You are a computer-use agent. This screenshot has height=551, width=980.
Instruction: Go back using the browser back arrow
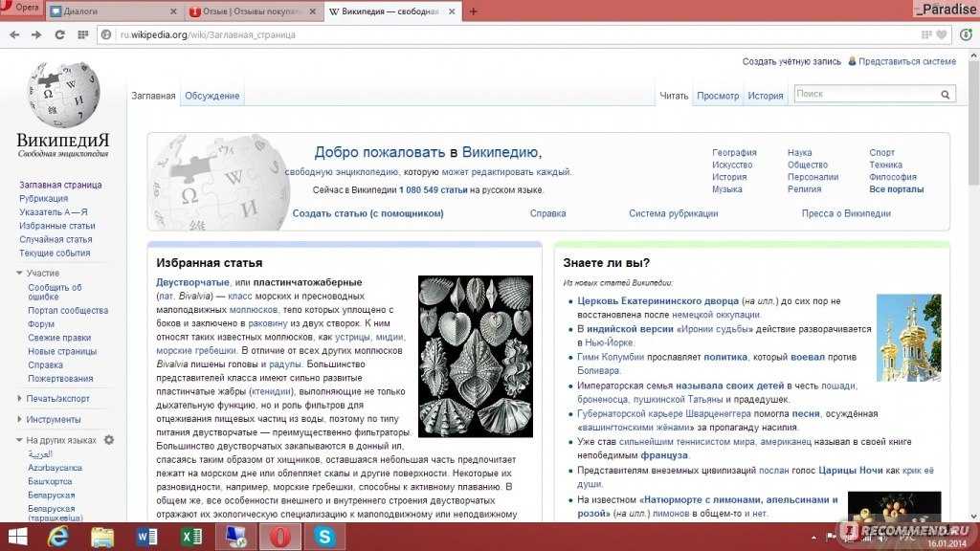point(14,35)
